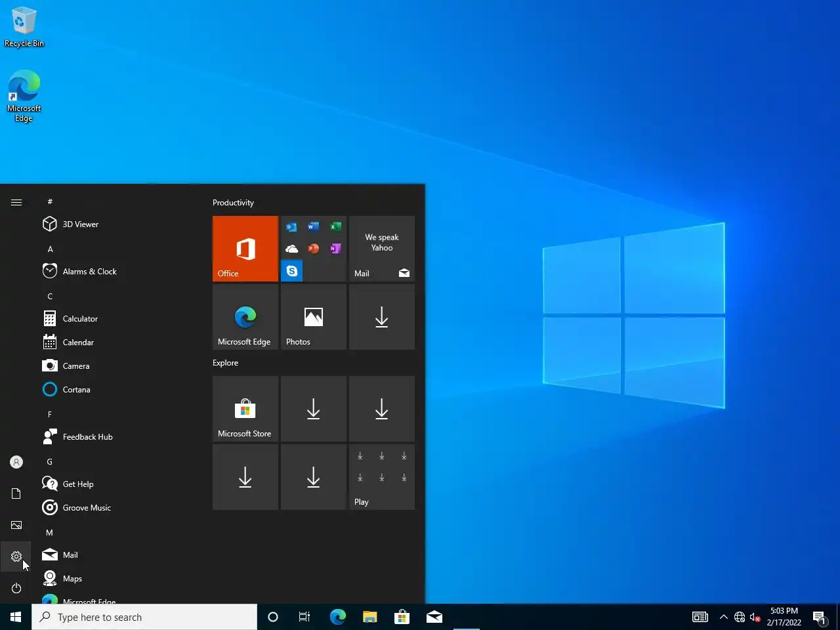Click the Start button
The height and width of the screenshot is (630, 840).
(x=16, y=617)
